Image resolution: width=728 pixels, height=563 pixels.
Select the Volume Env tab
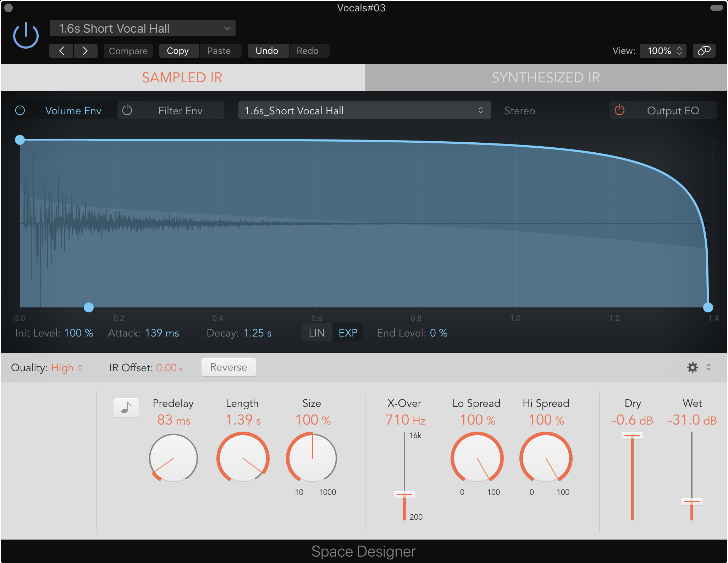73,111
